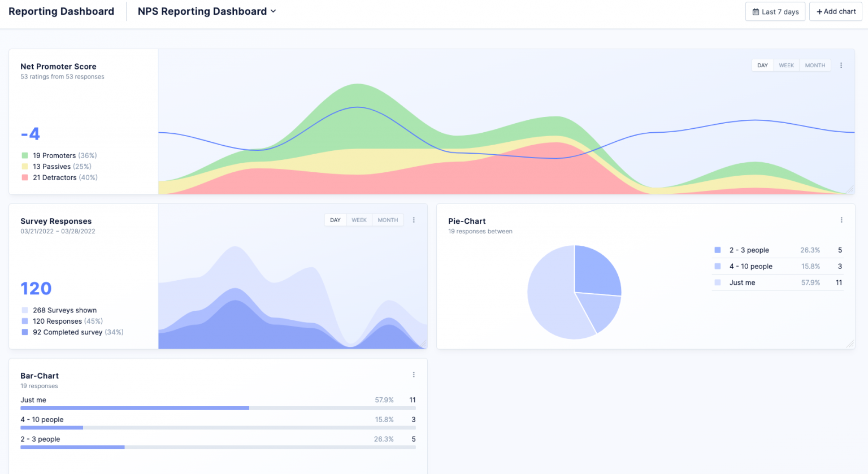Click the red Detractors legend swatch
The image size is (868, 474).
pos(25,177)
